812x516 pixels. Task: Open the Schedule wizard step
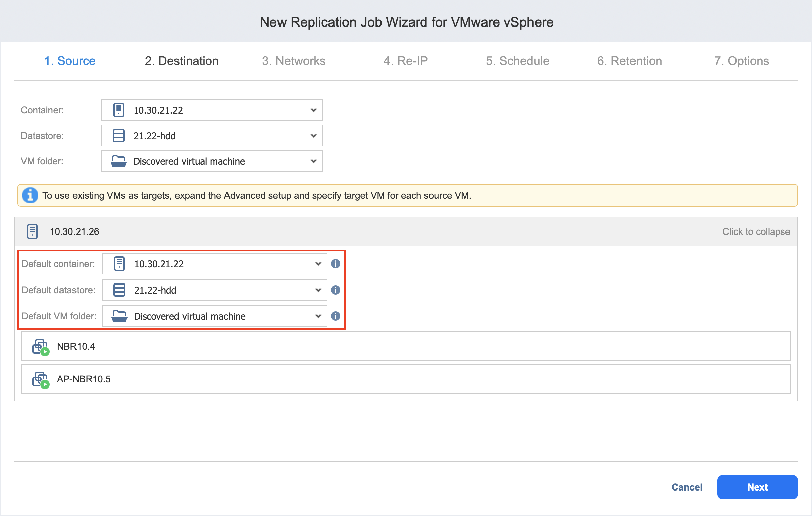click(518, 61)
